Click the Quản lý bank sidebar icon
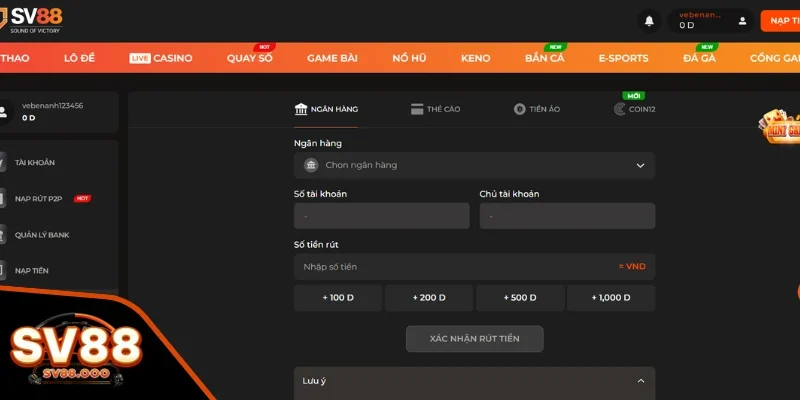The height and width of the screenshot is (400, 800). pos(3,235)
